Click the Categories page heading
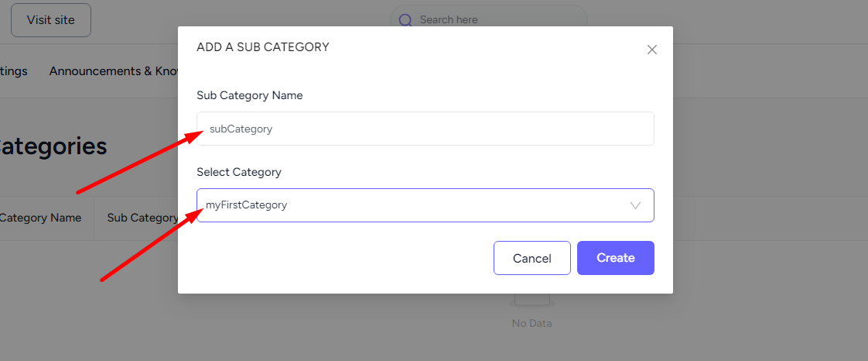The height and width of the screenshot is (361, 868). coord(53,146)
